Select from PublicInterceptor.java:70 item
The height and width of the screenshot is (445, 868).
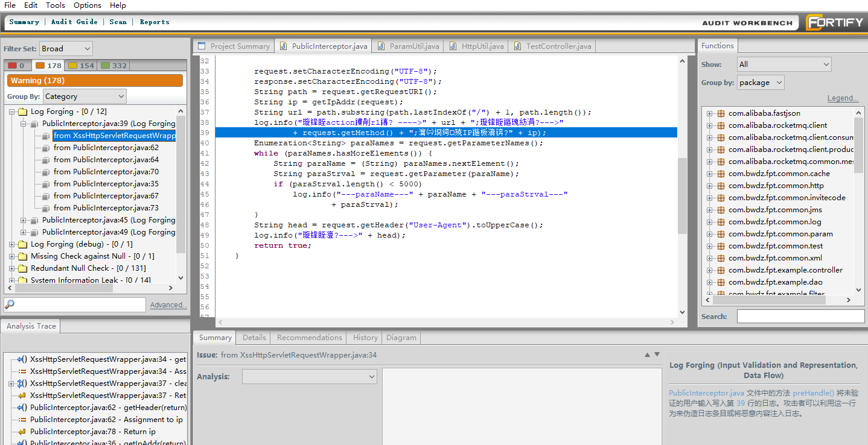click(x=106, y=172)
